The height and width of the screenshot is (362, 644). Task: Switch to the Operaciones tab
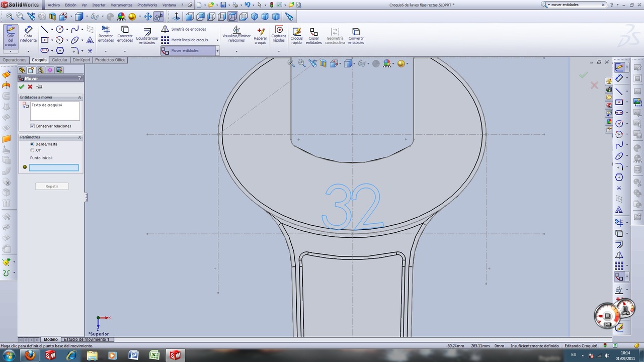(15, 60)
